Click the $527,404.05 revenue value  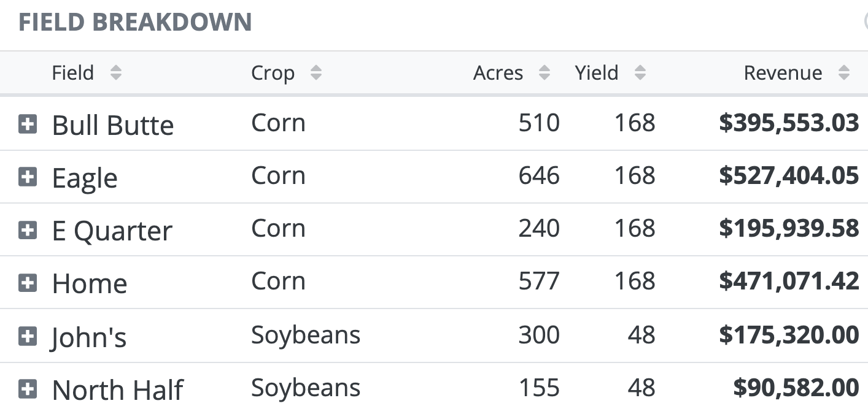click(x=789, y=176)
